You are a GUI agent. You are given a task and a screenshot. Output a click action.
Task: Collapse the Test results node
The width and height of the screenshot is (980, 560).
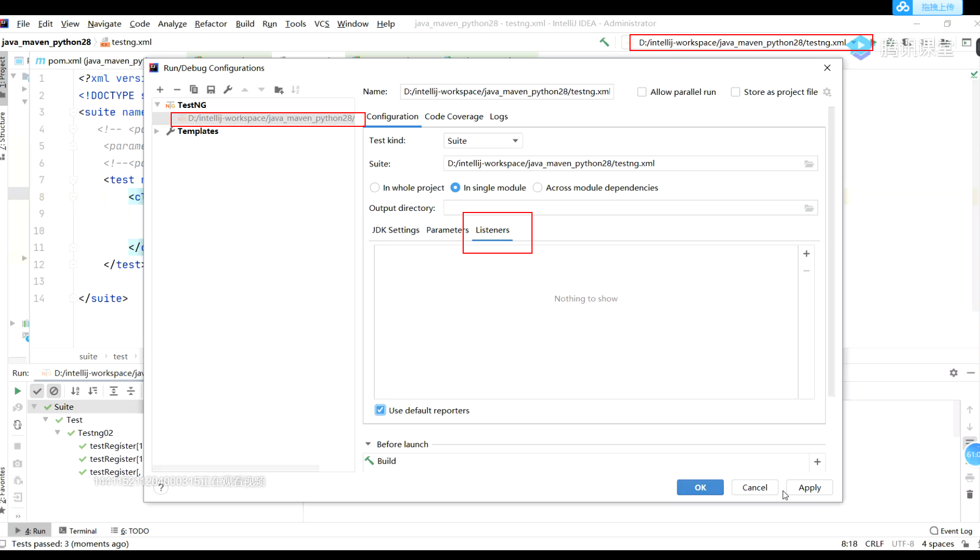click(46, 420)
